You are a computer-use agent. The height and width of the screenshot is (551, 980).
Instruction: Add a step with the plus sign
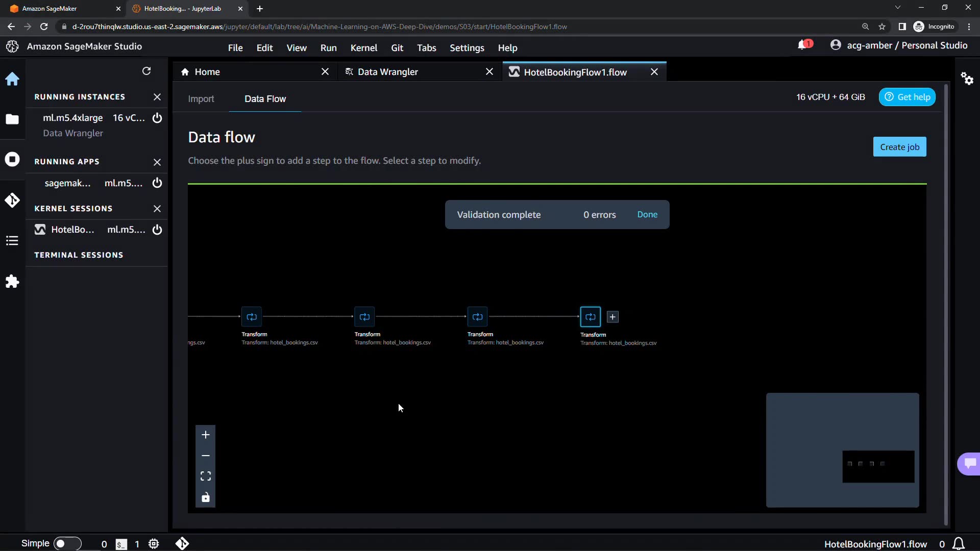click(612, 317)
